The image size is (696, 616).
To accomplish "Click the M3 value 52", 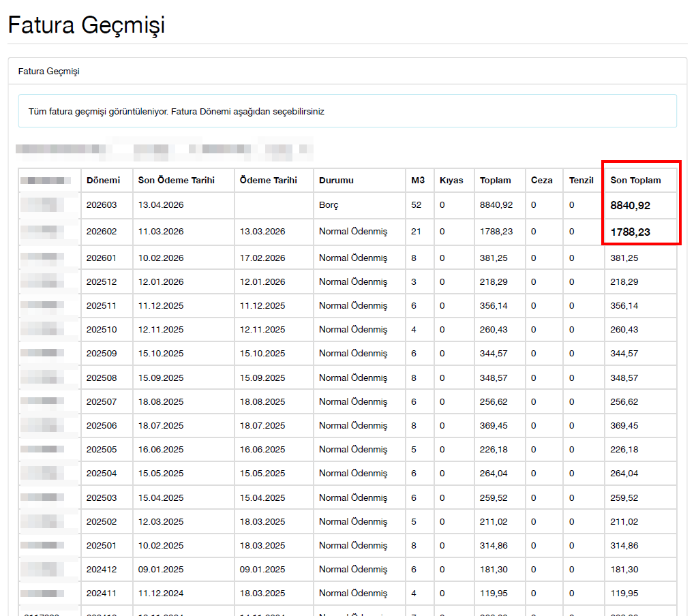I will pyautogui.click(x=416, y=205).
